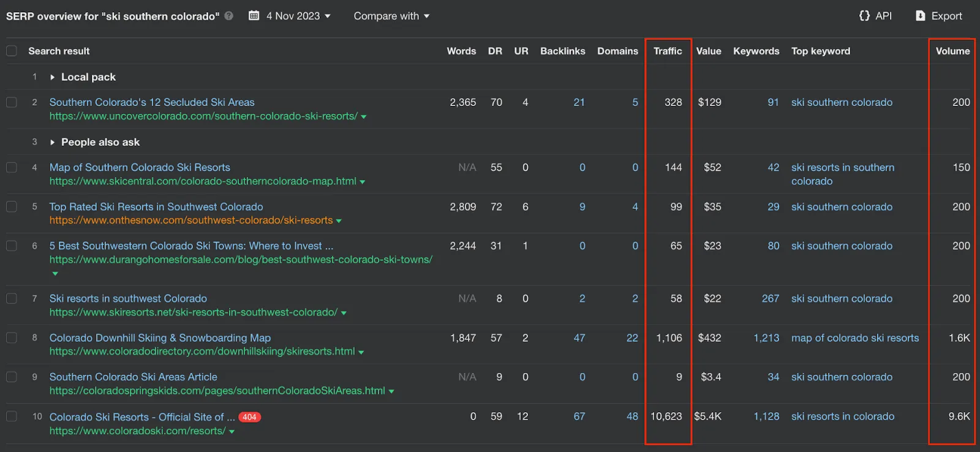Check the box for Southern Colorado's 12 Secluded Ski Areas
The width and height of the screenshot is (980, 452).
(x=12, y=102)
